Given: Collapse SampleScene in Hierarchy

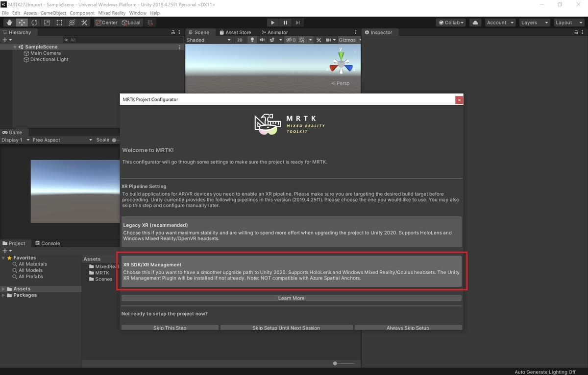Looking at the screenshot, I should pos(15,47).
